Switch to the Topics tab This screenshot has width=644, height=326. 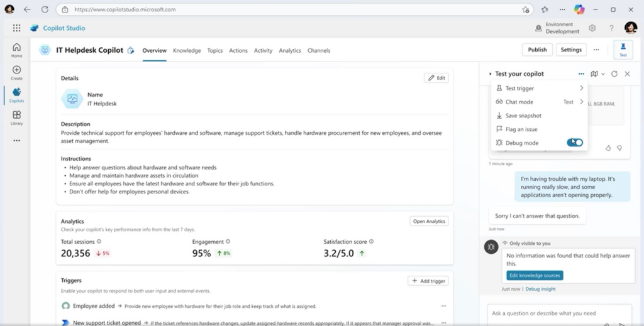point(215,50)
